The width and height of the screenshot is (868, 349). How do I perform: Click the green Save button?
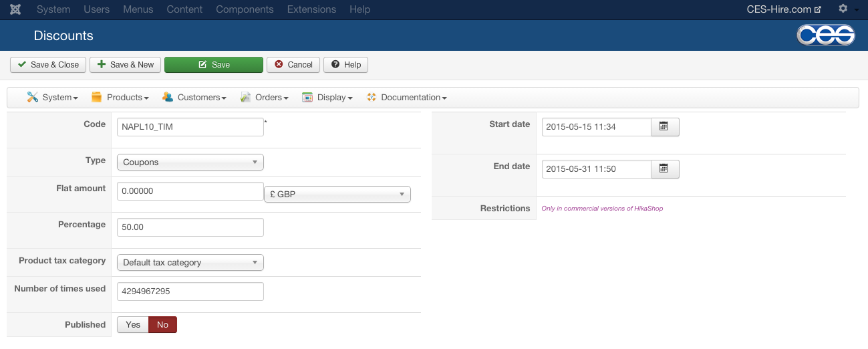pos(214,65)
